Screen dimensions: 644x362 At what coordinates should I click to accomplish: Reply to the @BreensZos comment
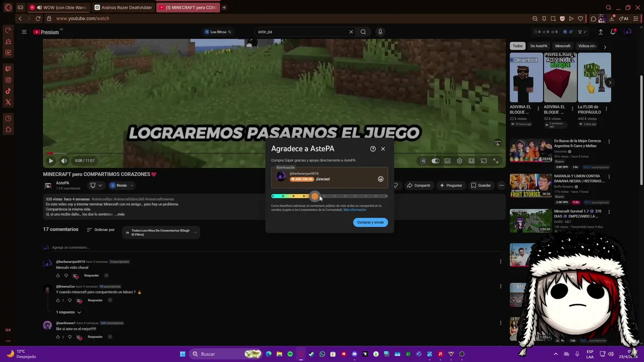pyautogui.click(x=95, y=300)
